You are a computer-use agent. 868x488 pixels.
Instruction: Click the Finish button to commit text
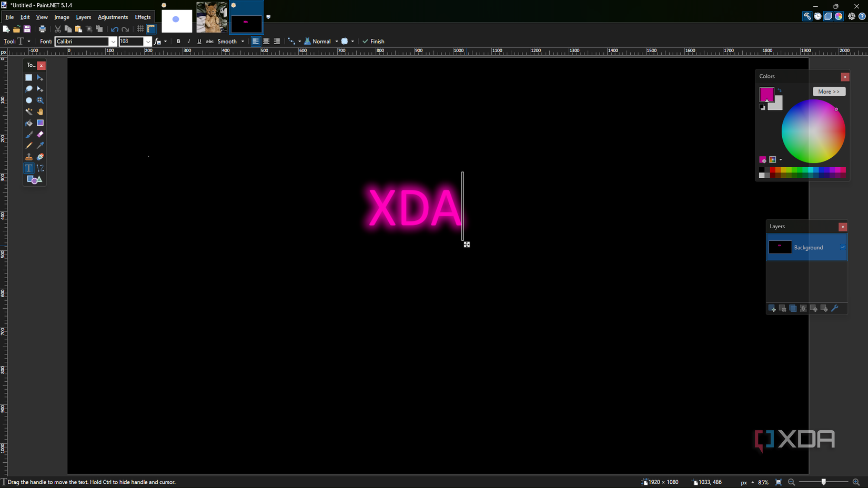[374, 41]
